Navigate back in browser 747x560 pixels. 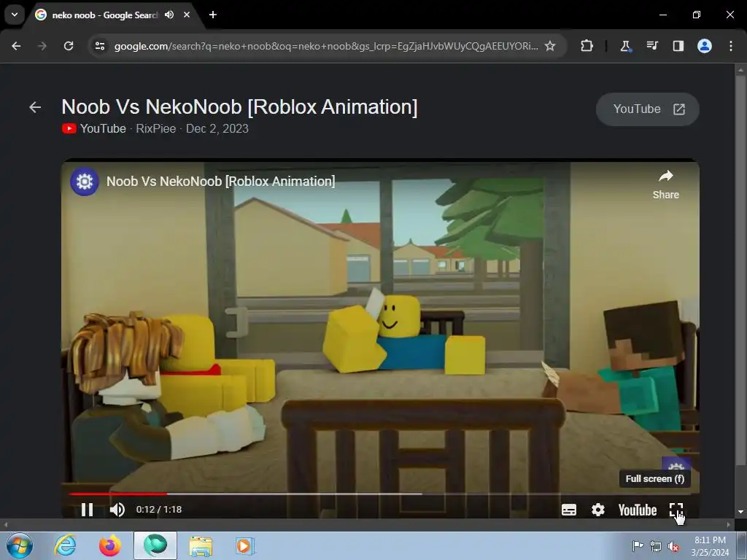[x=16, y=46]
